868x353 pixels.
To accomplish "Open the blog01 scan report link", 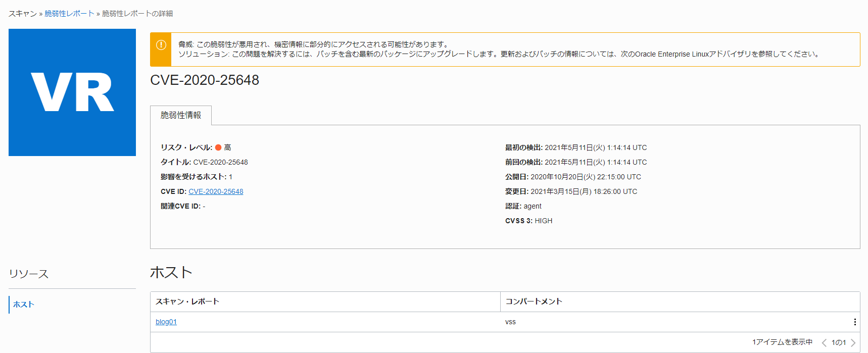I will coord(166,322).
